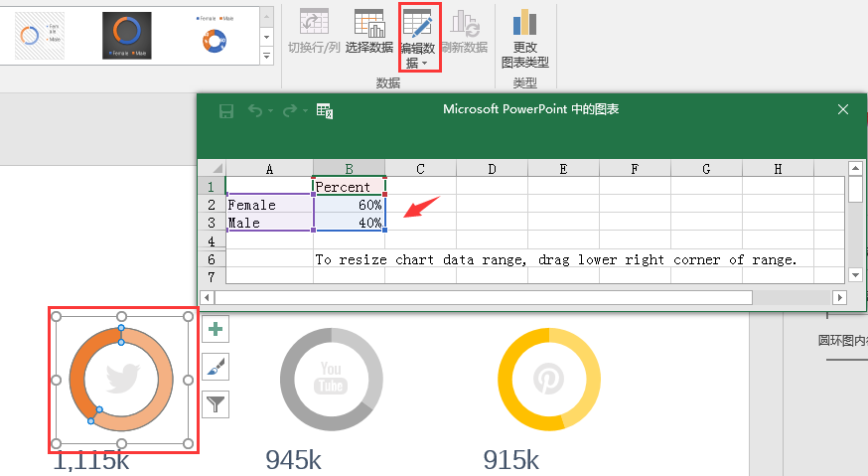The height and width of the screenshot is (476, 868).
Task: Click the Female cell
Action: (269, 205)
